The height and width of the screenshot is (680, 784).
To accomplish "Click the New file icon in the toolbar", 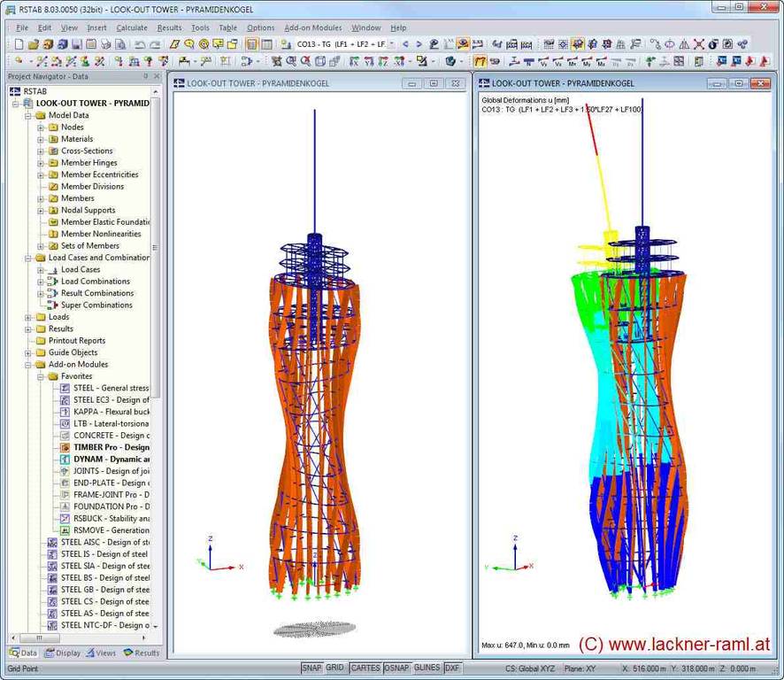I will [19, 44].
